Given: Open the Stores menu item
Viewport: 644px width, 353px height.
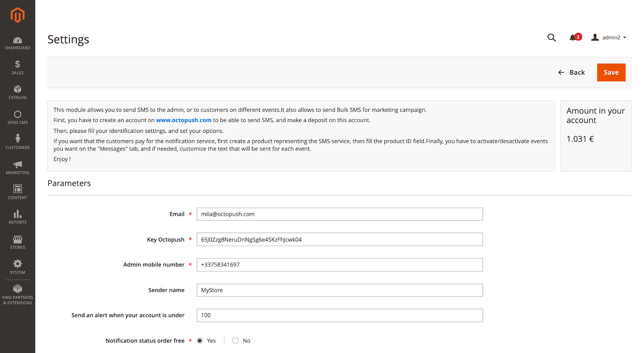Looking at the screenshot, I should click(x=18, y=242).
